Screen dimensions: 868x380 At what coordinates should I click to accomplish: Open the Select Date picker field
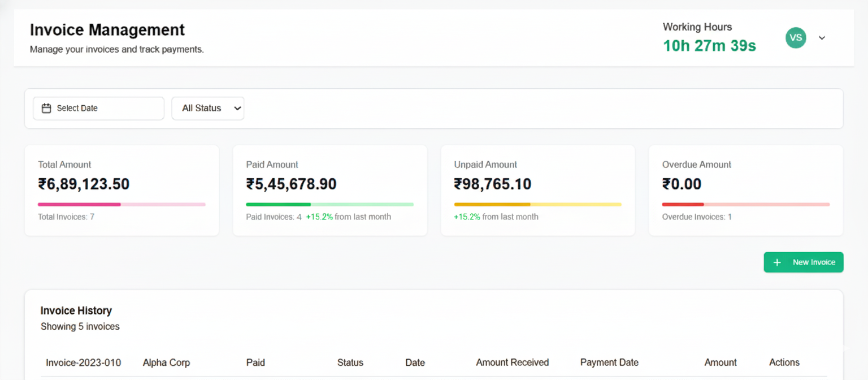[x=98, y=108]
